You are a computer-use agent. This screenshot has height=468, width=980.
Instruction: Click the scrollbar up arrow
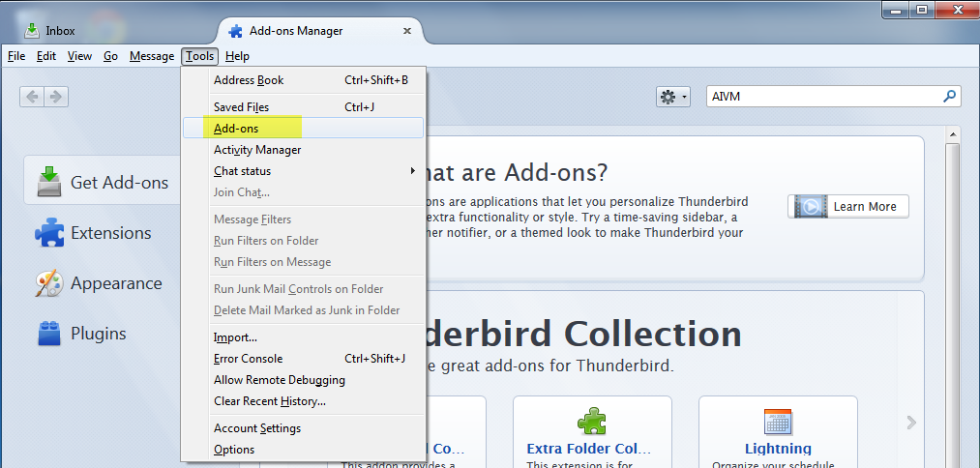pyautogui.click(x=953, y=133)
